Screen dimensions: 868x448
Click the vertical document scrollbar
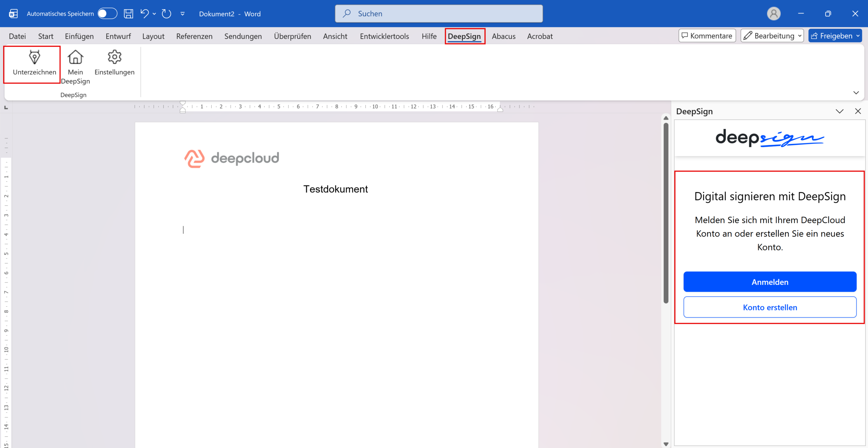coord(666,213)
